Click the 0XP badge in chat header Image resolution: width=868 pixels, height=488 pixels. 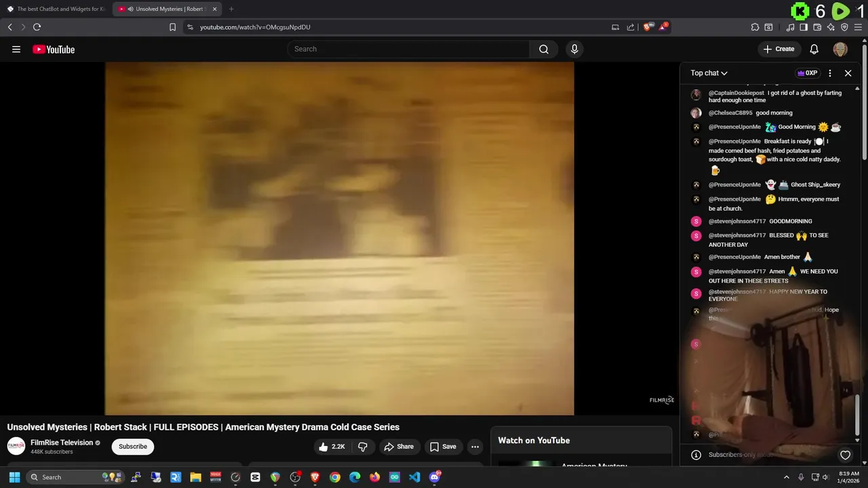807,73
